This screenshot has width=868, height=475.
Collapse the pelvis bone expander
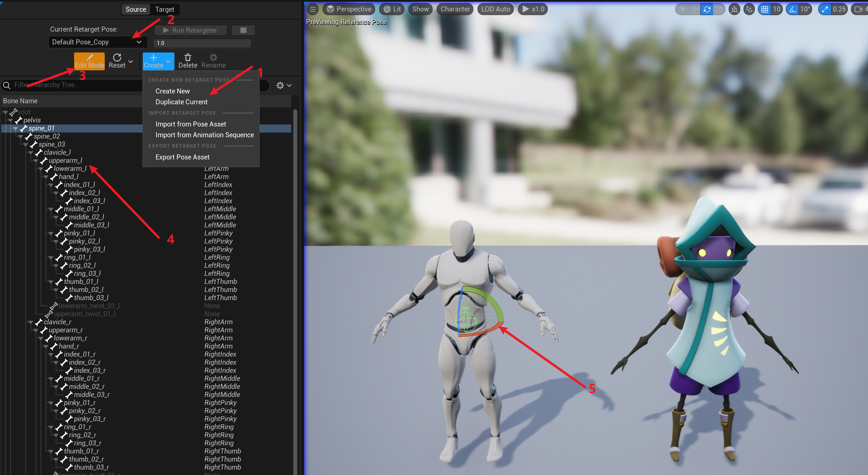(x=10, y=120)
